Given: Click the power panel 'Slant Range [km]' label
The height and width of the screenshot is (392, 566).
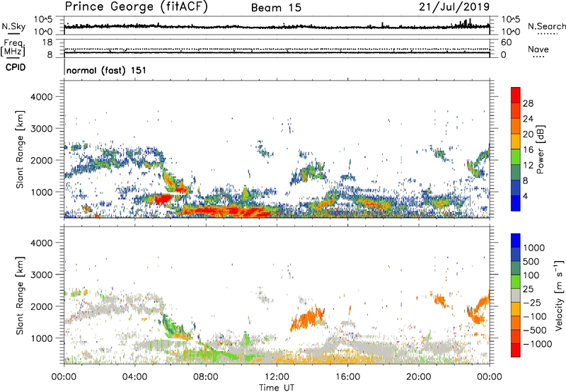Looking at the screenshot, I should click(20, 149).
